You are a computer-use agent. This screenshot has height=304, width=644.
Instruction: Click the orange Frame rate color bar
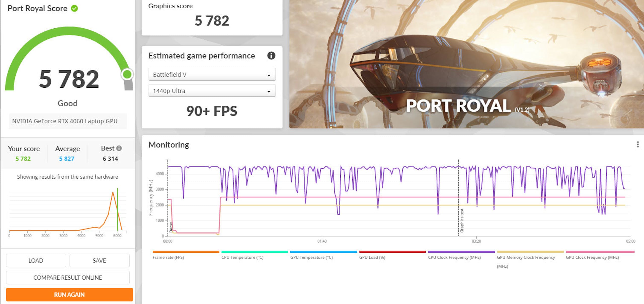(186, 251)
